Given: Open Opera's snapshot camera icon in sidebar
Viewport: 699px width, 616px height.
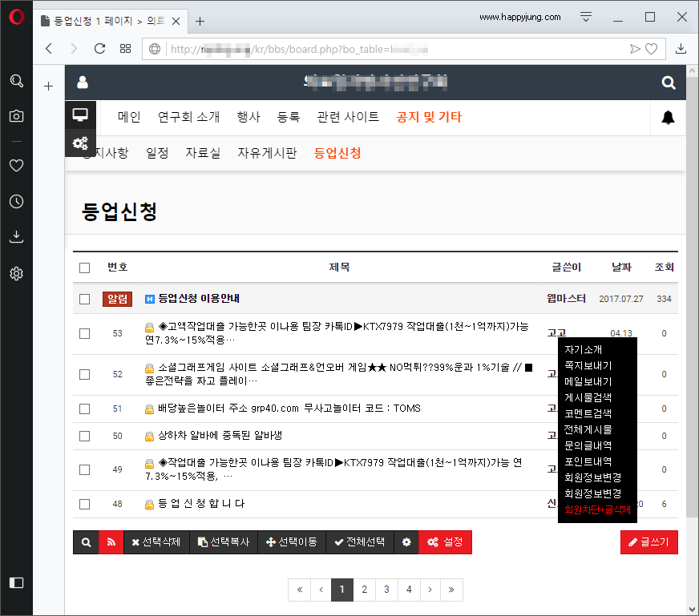Looking at the screenshot, I should tap(16, 116).
